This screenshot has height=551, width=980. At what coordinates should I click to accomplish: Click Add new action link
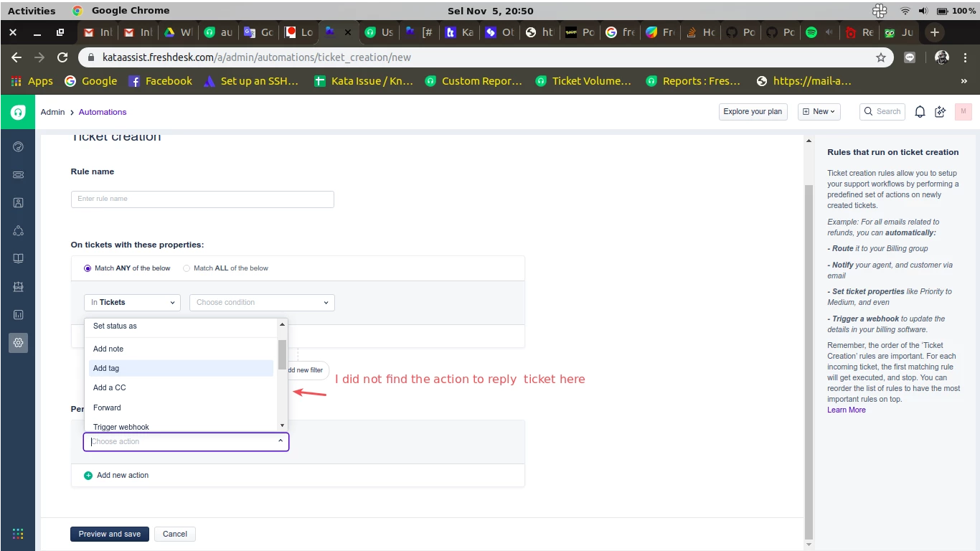click(x=123, y=475)
